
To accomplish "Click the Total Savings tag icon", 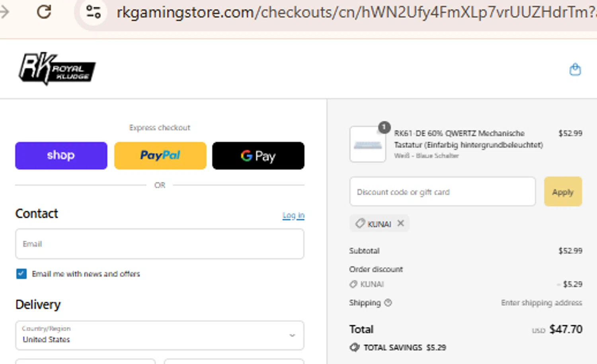I will 354,347.
